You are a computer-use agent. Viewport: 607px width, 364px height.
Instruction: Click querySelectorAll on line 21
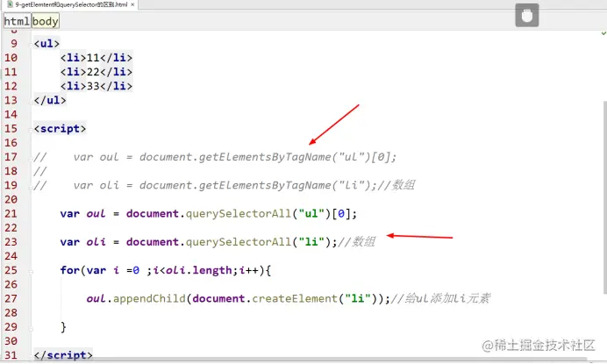[x=238, y=214]
